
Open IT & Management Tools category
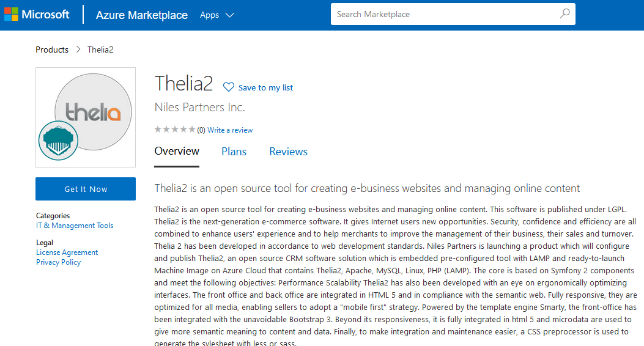pyautogui.click(x=75, y=226)
